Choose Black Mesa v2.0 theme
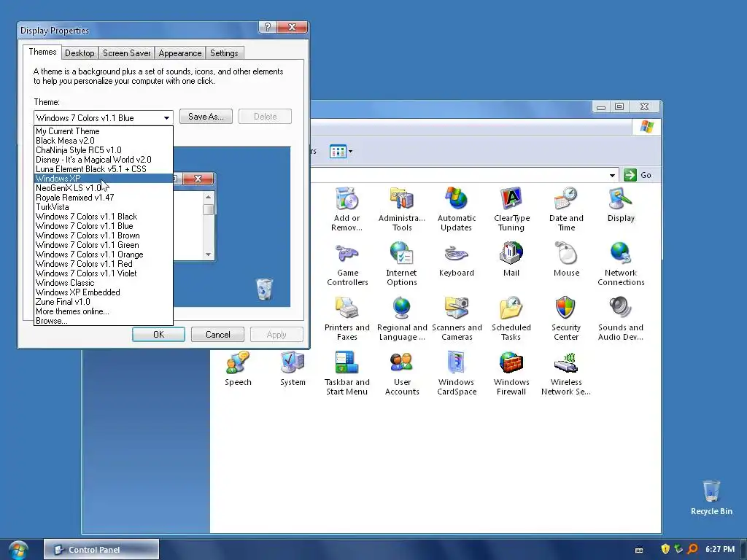The image size is (747, 560). click(x=104, y=141)
